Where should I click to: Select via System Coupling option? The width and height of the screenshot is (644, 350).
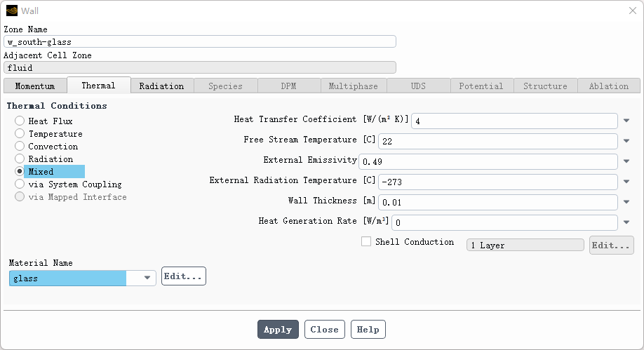coord(20,184)
